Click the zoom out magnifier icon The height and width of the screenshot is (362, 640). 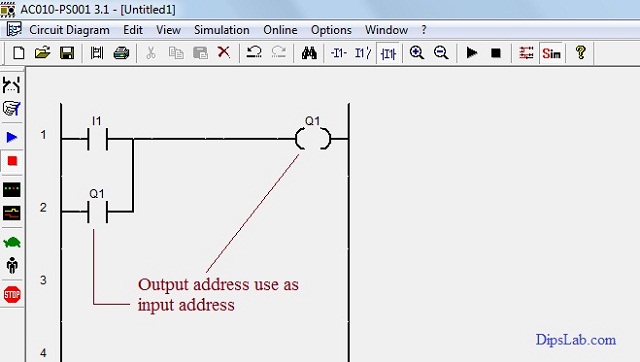coord(441,53)
